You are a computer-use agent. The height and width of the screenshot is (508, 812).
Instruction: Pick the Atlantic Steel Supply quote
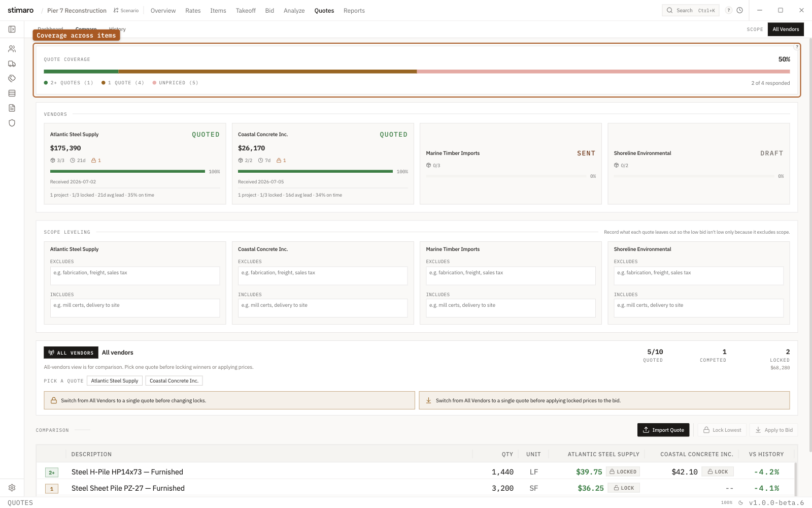tap(115, 380)
